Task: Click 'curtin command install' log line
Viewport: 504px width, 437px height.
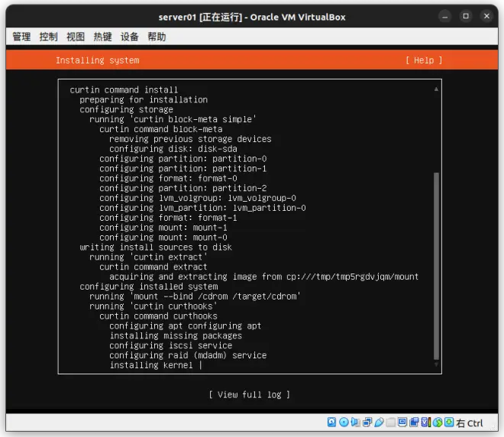Action: [124, 89]
